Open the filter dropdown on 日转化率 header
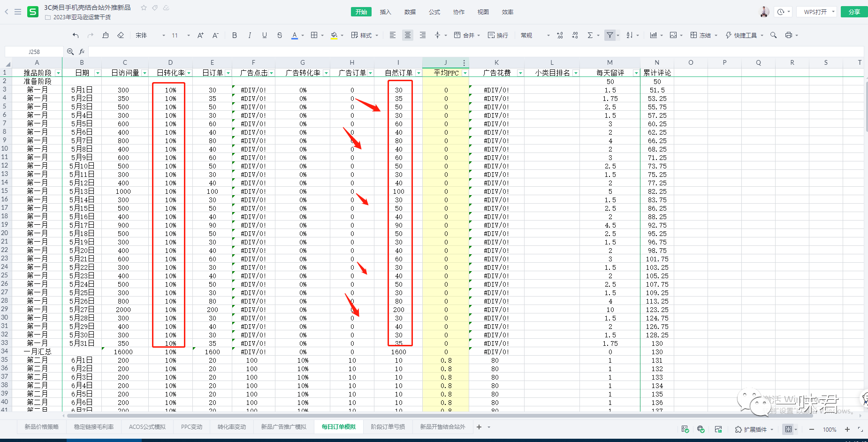 [189, 73]
